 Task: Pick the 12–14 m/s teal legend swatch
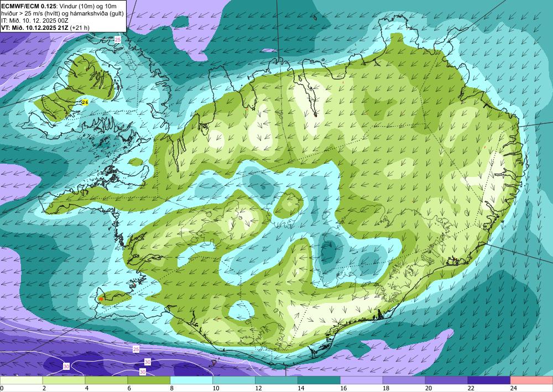pos(276,380)
